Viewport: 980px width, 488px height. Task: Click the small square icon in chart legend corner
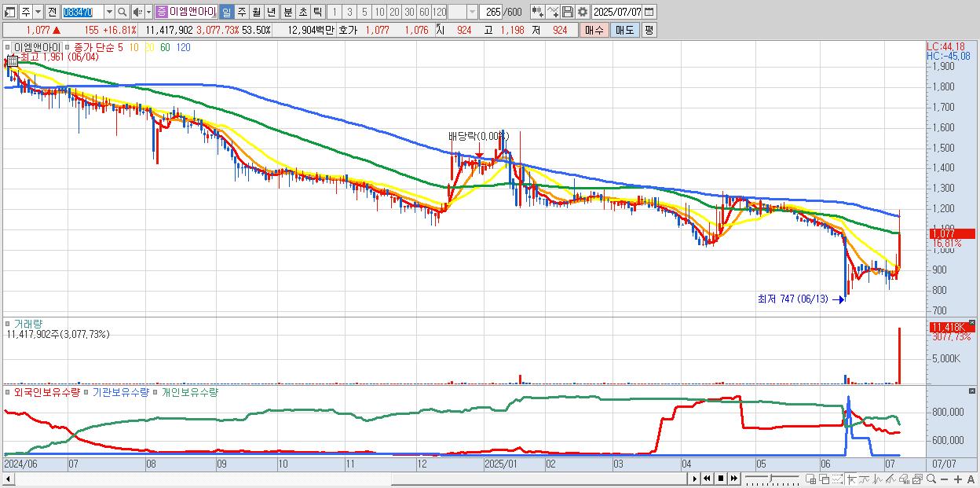tap(8, 47)
